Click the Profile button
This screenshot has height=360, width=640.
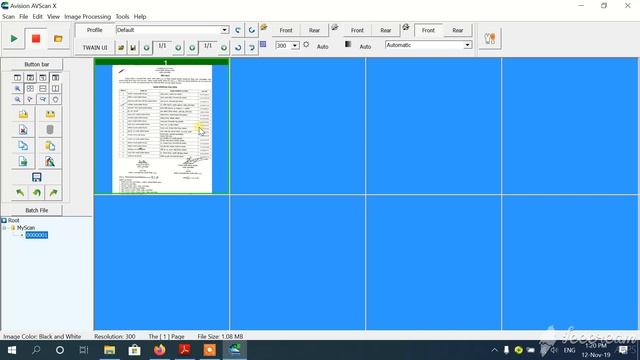94,30
